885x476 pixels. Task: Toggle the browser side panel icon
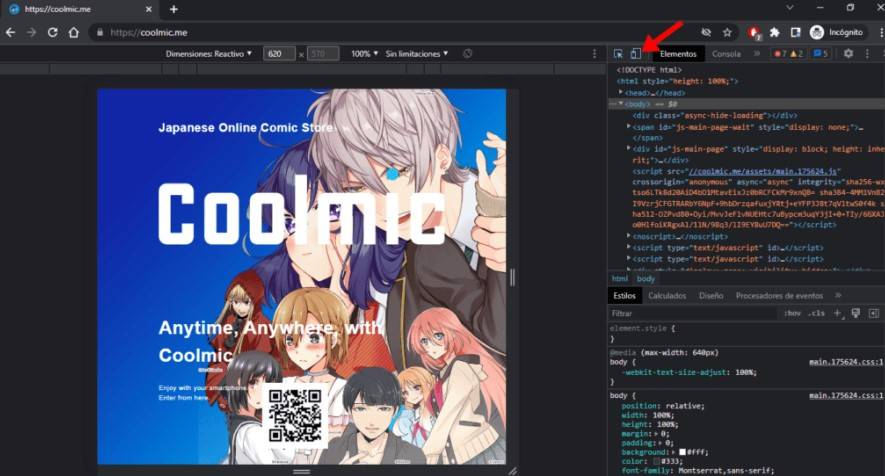pyautogui.click(x=795, y=33)
